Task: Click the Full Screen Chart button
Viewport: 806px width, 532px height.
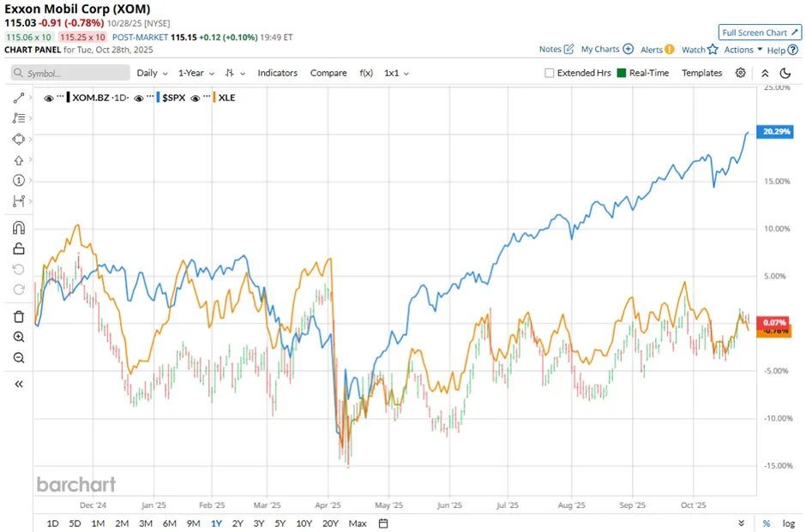Action: pos(759,32)
